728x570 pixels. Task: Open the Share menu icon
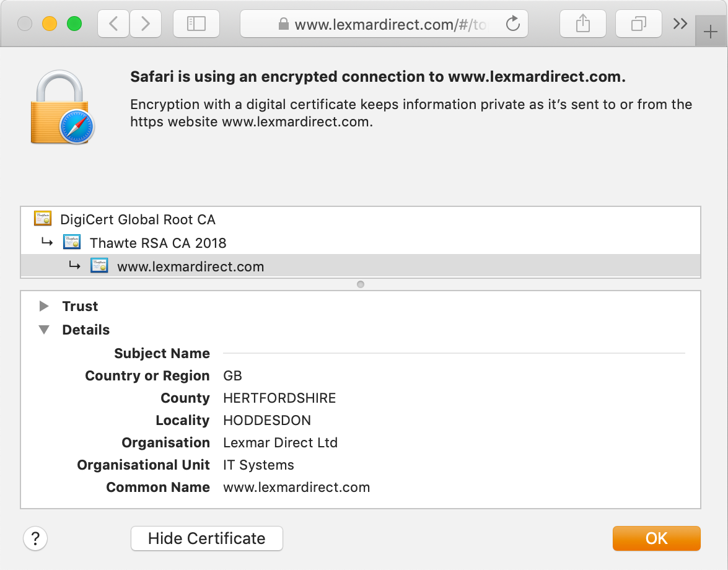[582, 24]
